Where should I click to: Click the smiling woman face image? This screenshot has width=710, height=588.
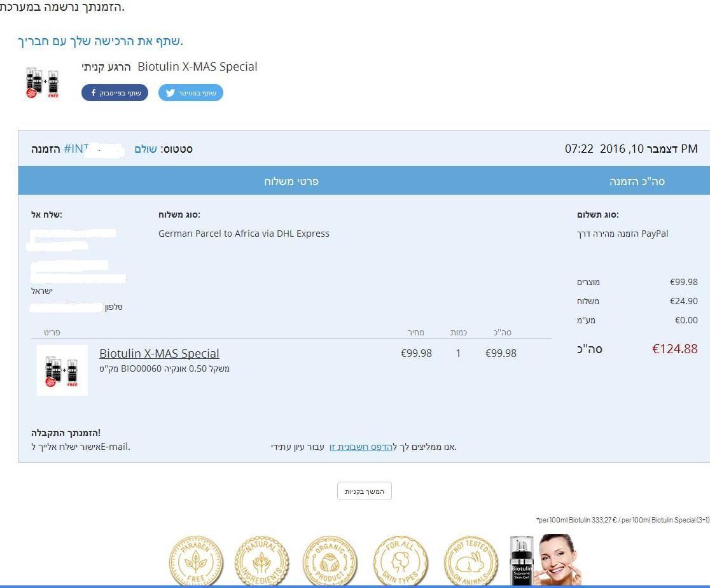point(558,559)
